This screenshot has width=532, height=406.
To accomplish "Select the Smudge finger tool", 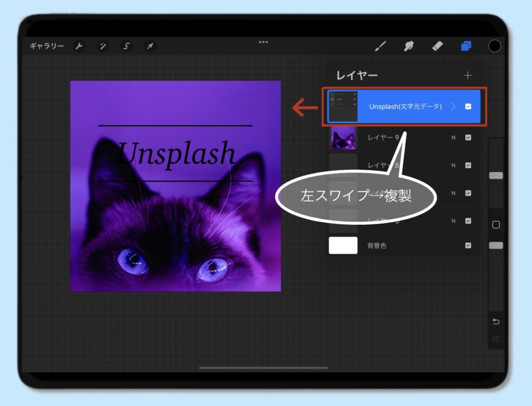I will (409, 46).
